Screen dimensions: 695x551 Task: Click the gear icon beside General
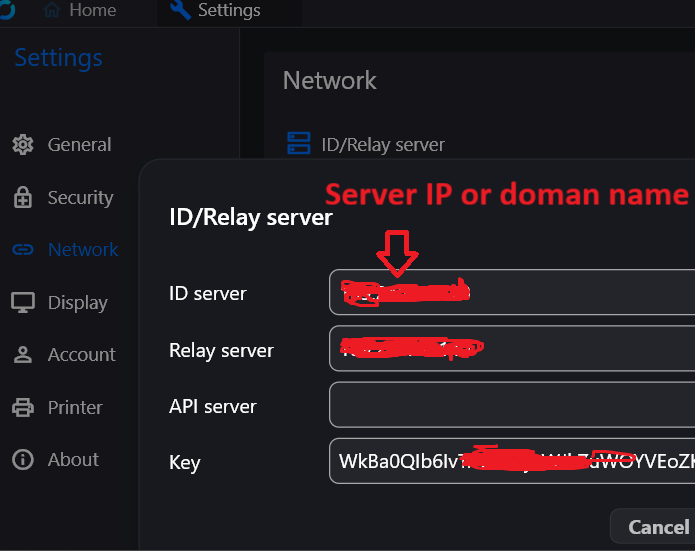(23, 145)
